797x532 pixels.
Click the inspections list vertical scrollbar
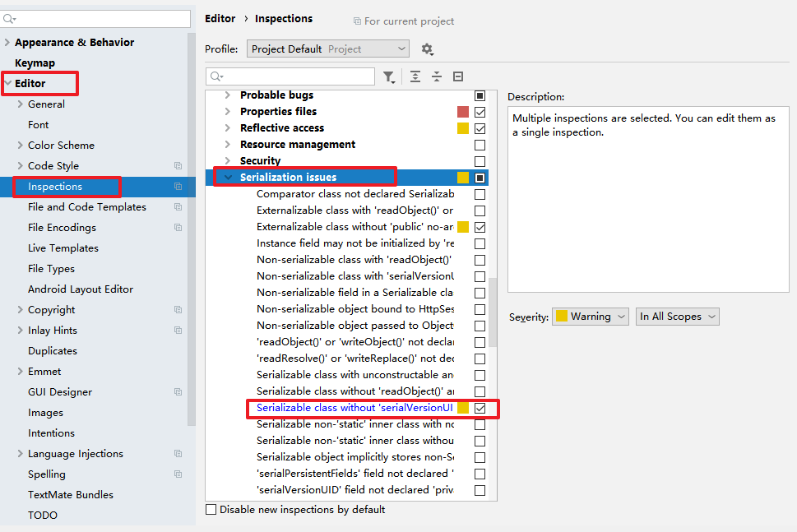[x=492, y=312]
